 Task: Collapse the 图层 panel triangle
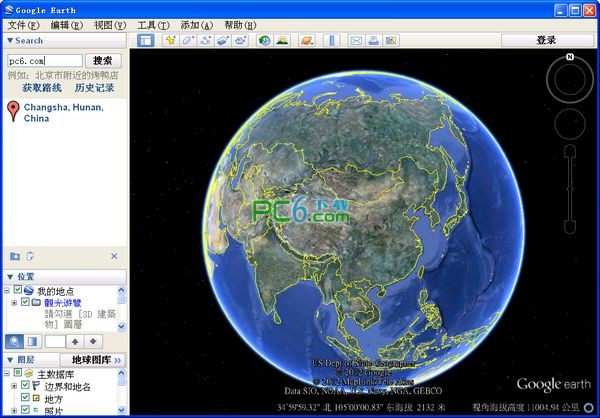10,360
